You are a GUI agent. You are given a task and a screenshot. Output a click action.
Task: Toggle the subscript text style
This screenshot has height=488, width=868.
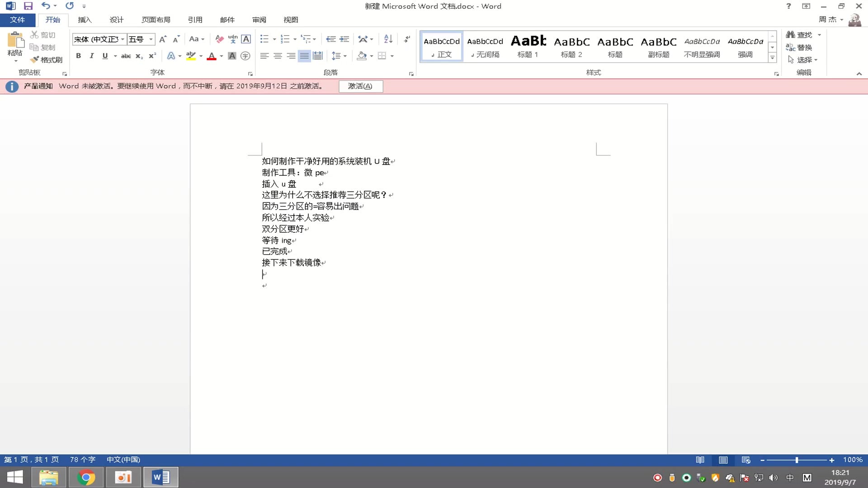(x=138, y=56)
